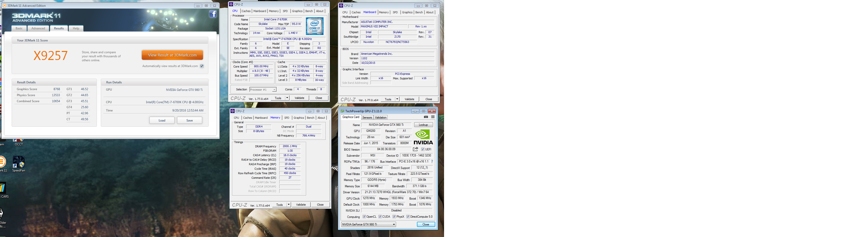Toggle automatically view results at 3DMark.com checkbox
This screenshot has height=237, width=868.
pyautogui.click(x=202, y=66)
